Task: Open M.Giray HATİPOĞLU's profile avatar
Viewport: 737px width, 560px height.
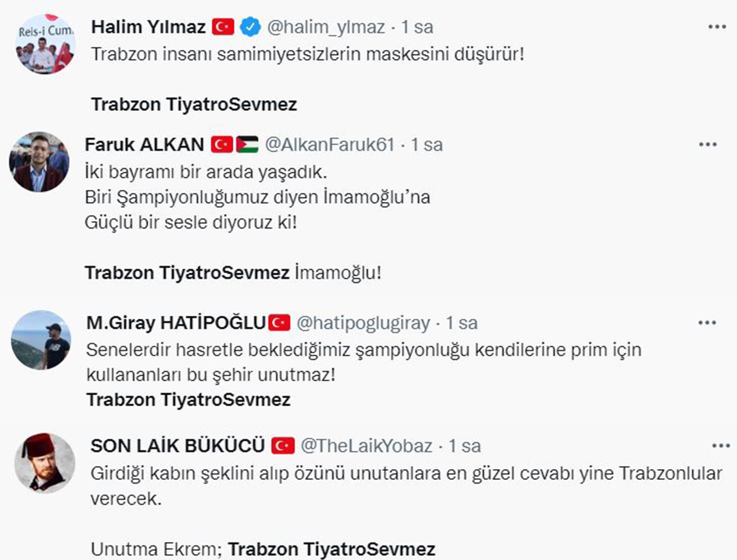Action: click(41, 339)
